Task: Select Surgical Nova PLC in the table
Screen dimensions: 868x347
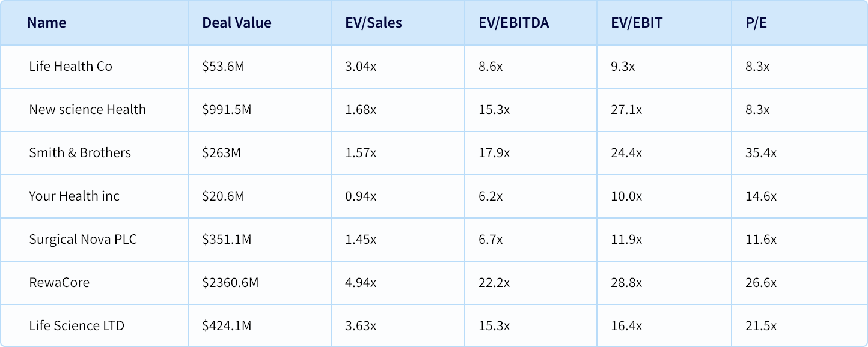Action: pos(83,239)
